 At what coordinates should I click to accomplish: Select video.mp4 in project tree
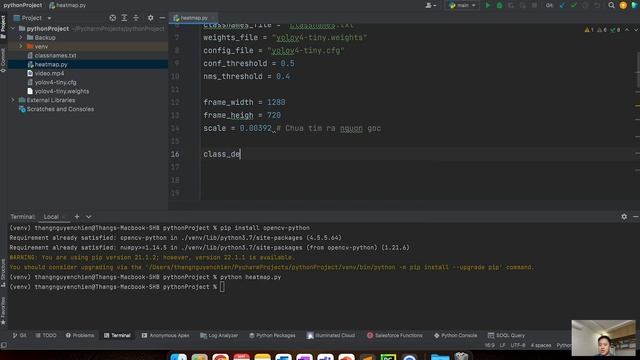tap(49, 73)
